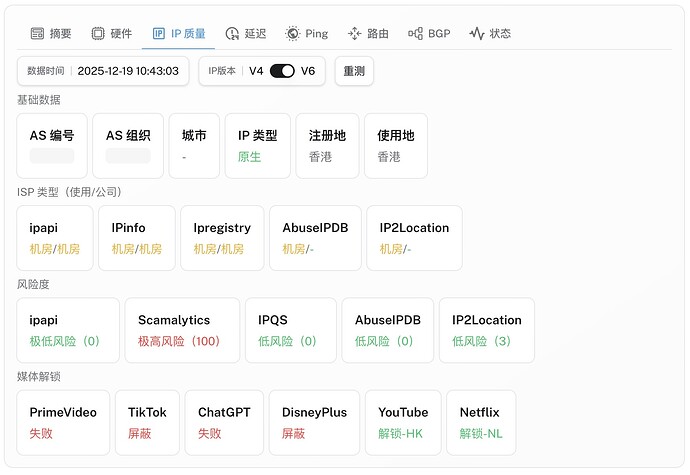Click the IPinfo 机房/机房 card
The image size is (690, 475).
[137, 238]
